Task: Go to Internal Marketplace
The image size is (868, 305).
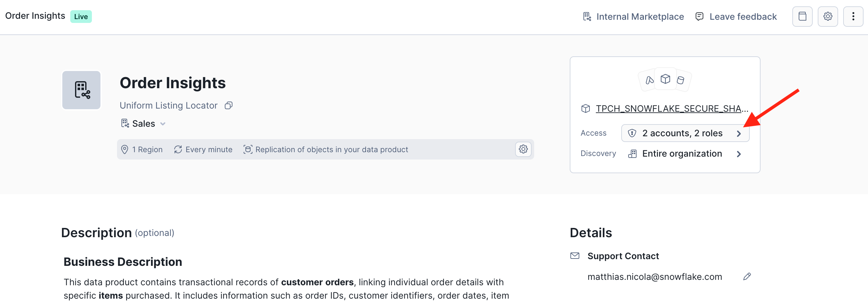Action: coord(640,17)
